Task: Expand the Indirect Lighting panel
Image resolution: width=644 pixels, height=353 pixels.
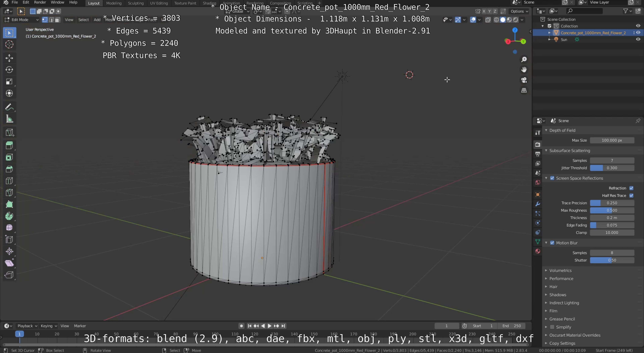Action: click(564, 303)
